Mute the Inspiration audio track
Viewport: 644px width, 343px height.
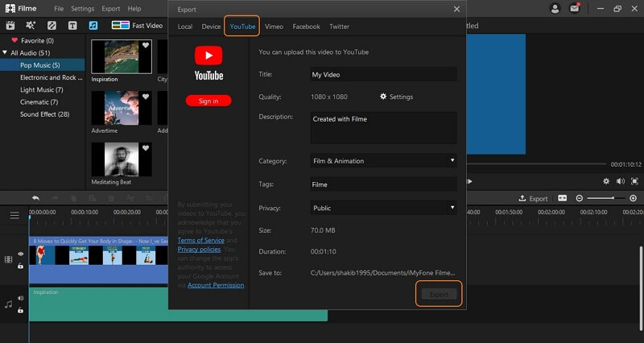point(21,298)
